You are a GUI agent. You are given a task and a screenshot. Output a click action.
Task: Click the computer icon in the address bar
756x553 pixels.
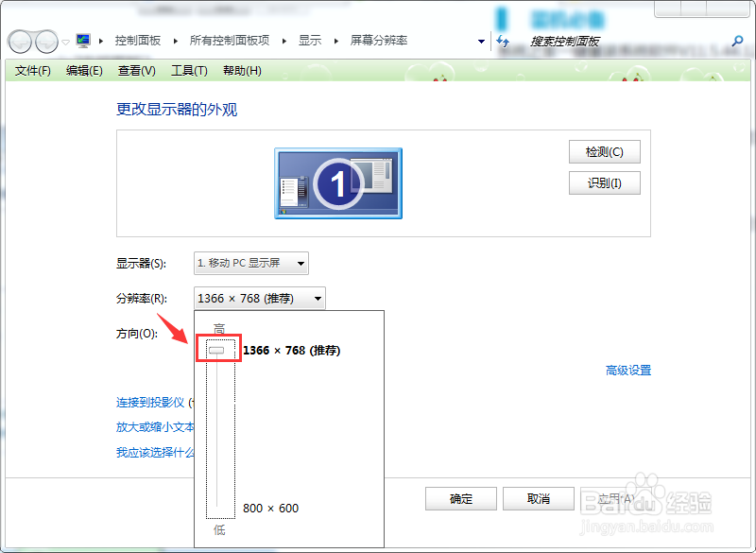(x=83, y=41)
